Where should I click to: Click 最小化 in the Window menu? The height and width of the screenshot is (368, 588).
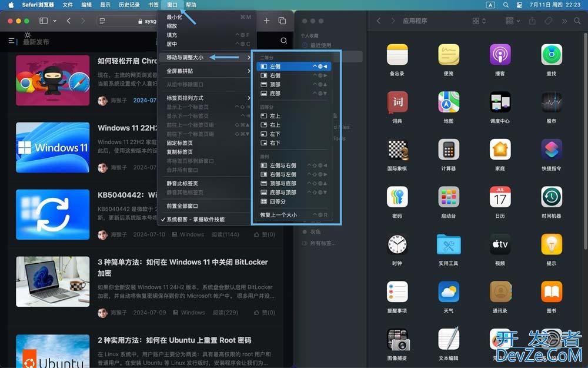(206, 17)
